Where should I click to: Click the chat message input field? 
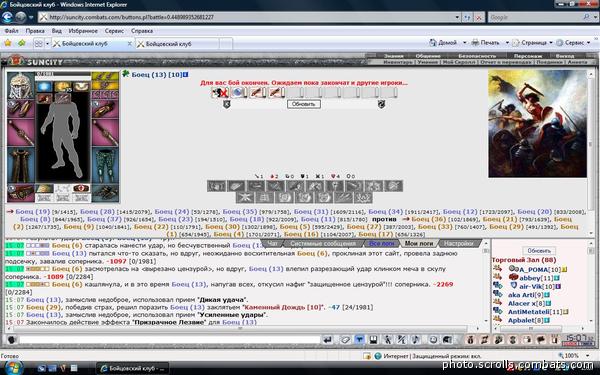pyautogui.click(x=170, y=340)
